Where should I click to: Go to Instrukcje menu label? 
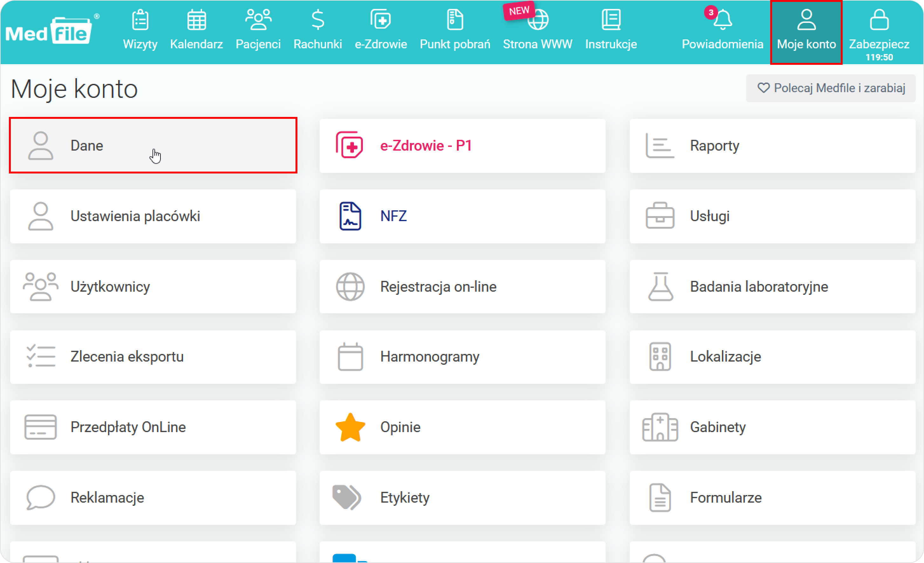coord(611,44)
